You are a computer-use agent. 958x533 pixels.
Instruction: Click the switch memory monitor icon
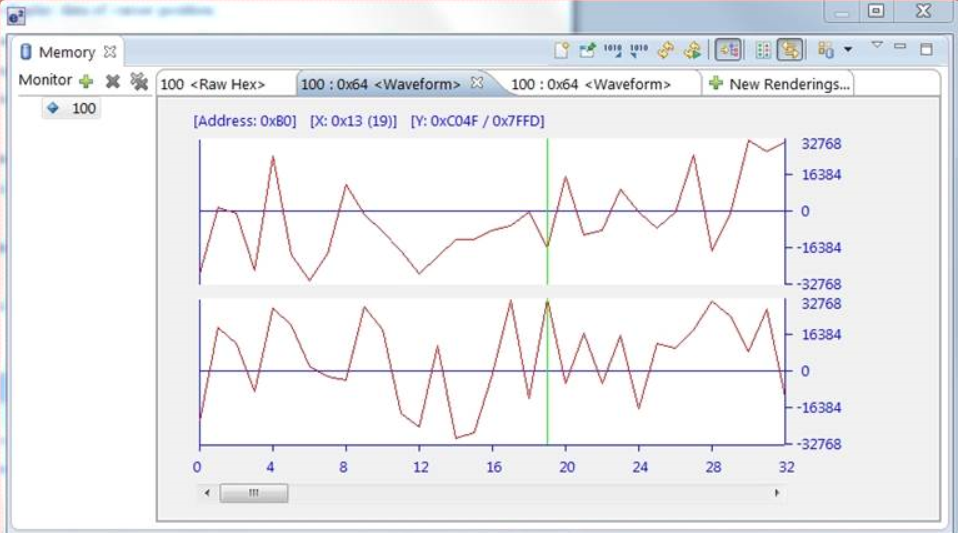coord(825,50)
